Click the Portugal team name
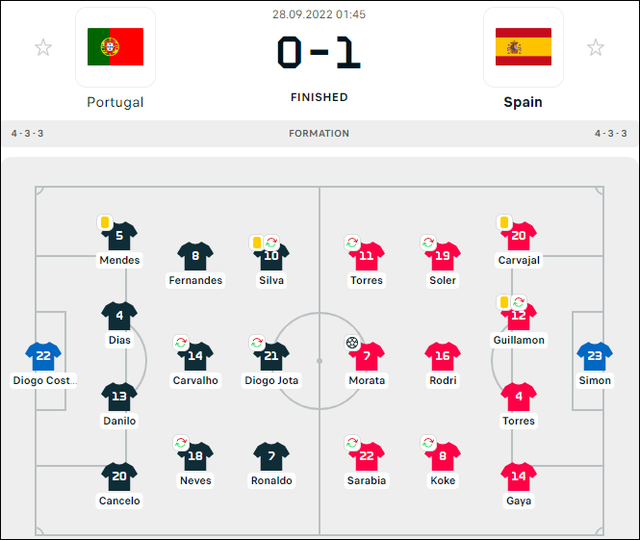640x540 pixels. (116, 102)
